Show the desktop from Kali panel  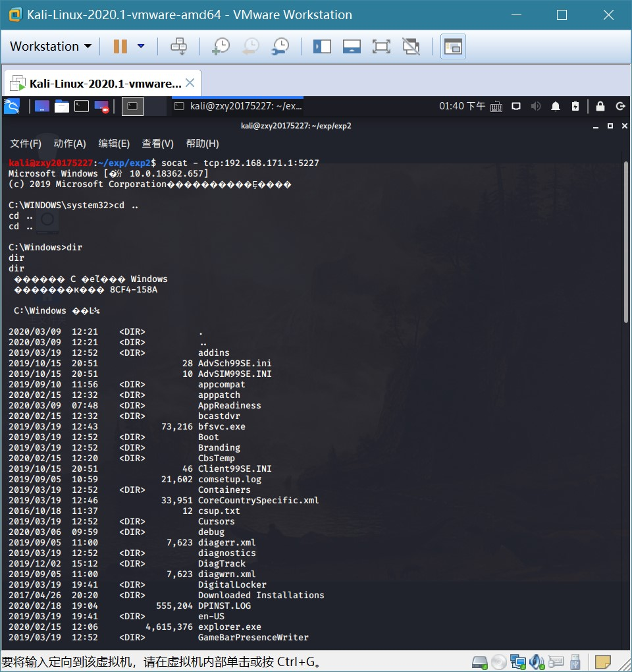click(42, 106)
